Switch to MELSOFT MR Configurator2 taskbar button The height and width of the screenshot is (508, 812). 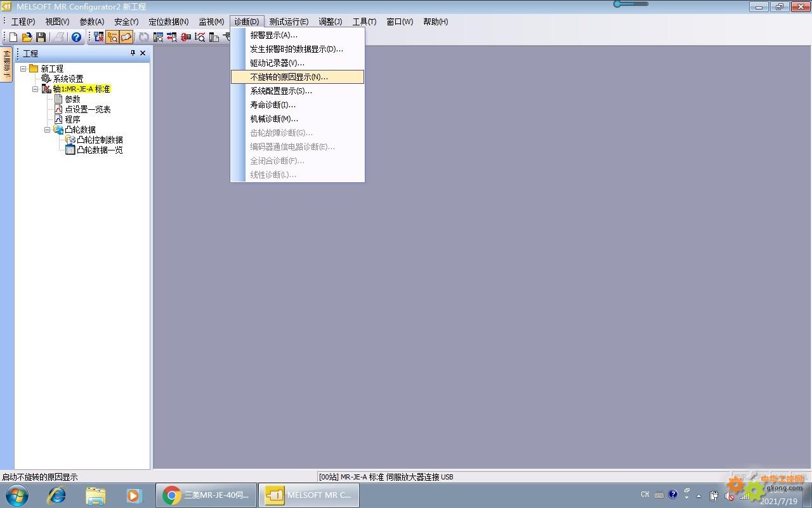pyautogui.click(x=309, y=495)
